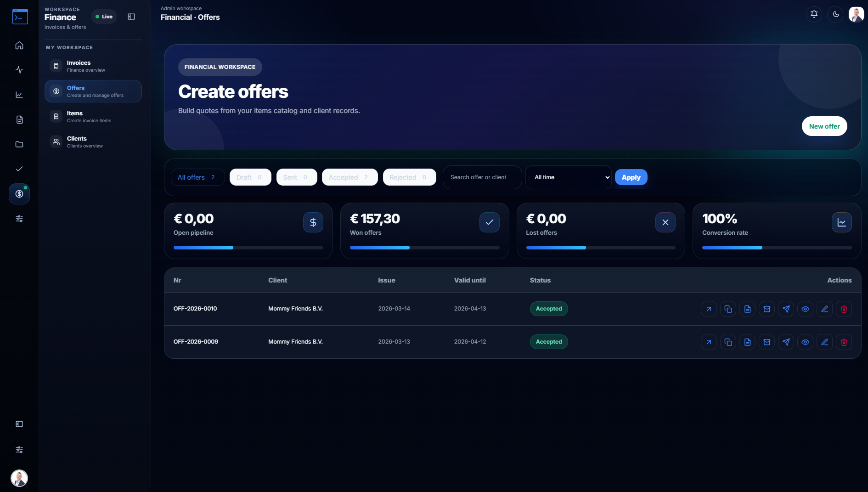This screenshot has height=492, width=868.
Task: Open the user avatar menu at top right
Action: pyautogui.click(x=856, y=14)
